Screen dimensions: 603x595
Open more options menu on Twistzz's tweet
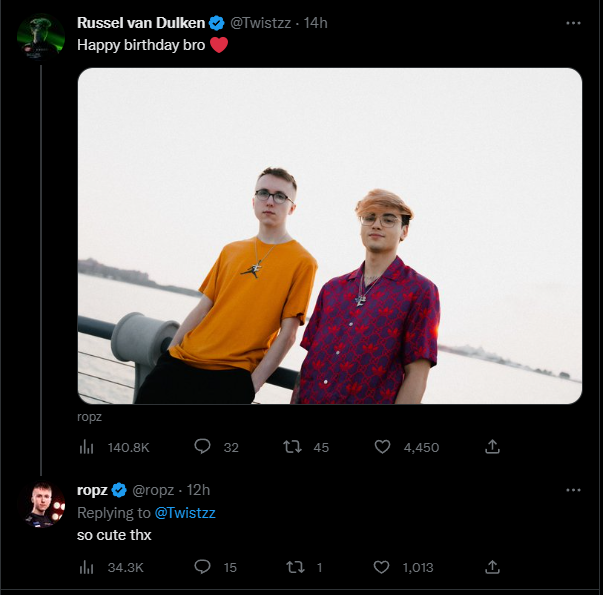pyautogui.click(x=573, y=22)
